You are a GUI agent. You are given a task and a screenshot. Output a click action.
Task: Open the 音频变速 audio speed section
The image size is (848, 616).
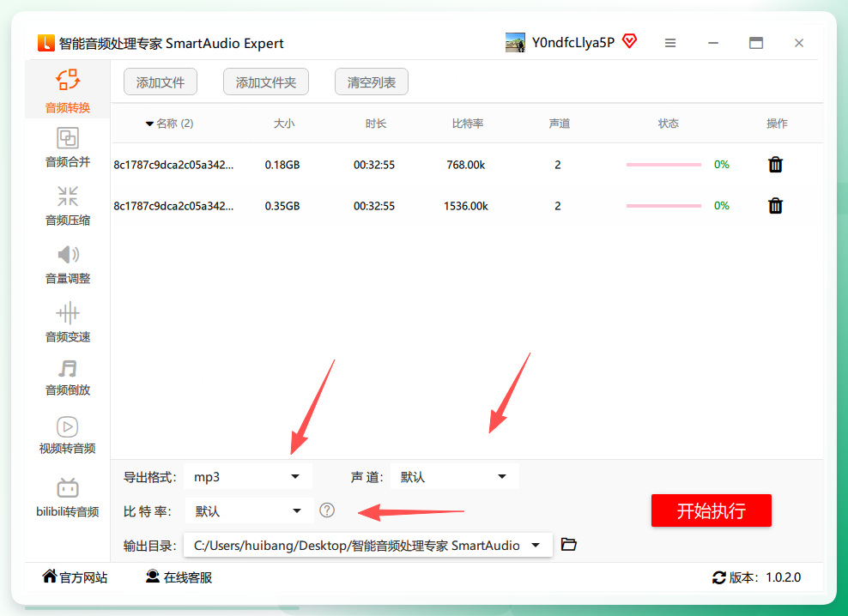(x=68, y=323)
